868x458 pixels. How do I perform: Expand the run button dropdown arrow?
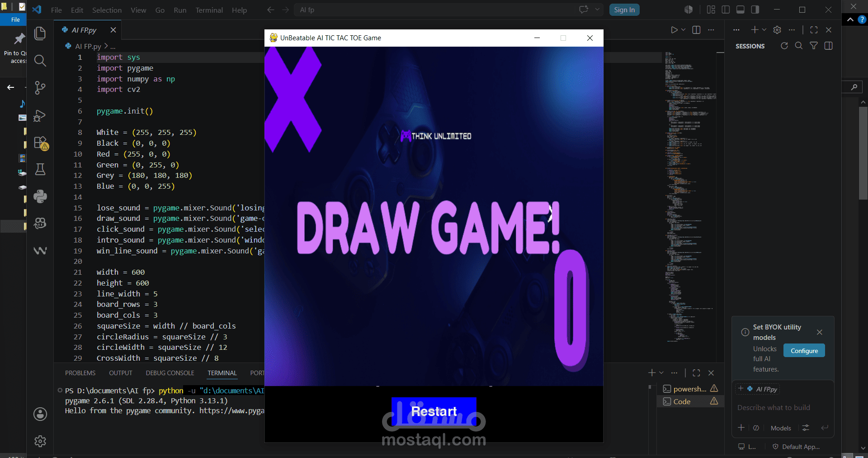click(x=683, y=30)
